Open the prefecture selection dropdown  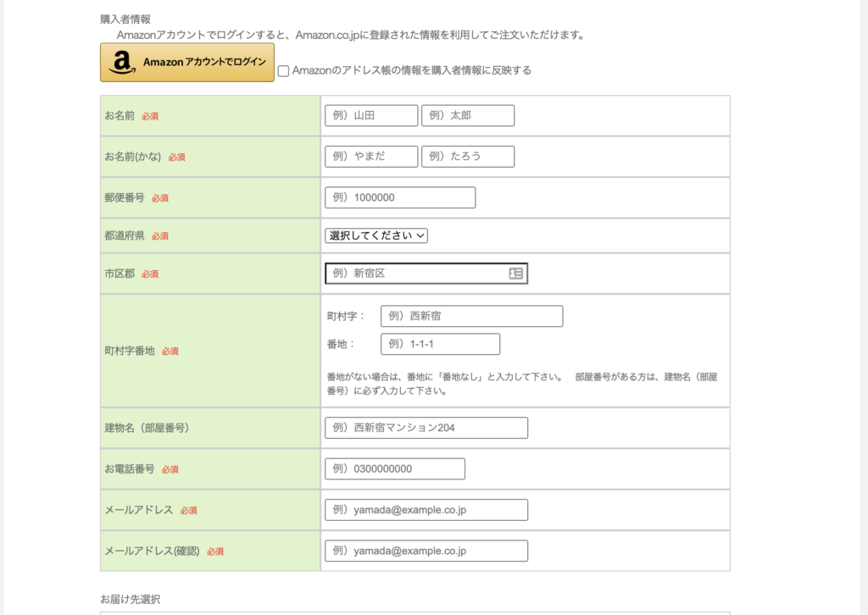[376, 235]
